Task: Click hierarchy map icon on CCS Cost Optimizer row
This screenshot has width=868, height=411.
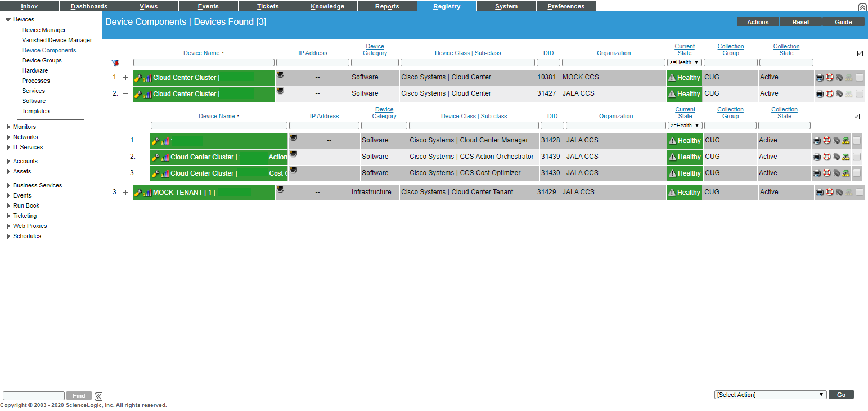Action: [x=846, y=173]
